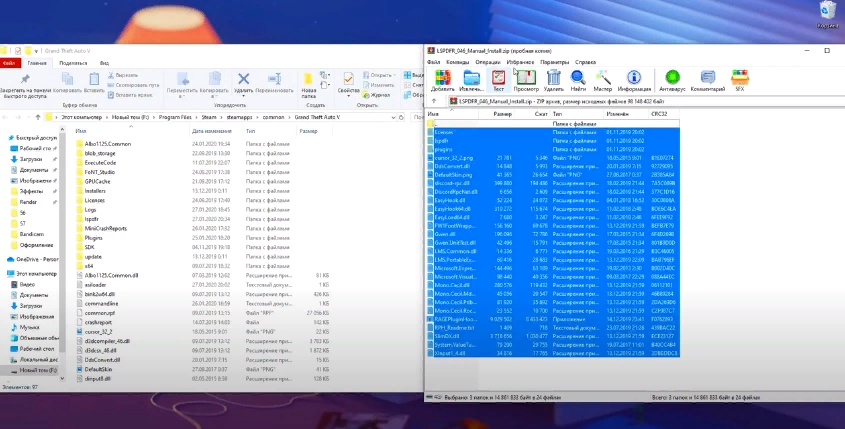Click the Explorer Delete (Удалить) ribbon button
The image size is (845, 429).
click(x=244, y=83)
